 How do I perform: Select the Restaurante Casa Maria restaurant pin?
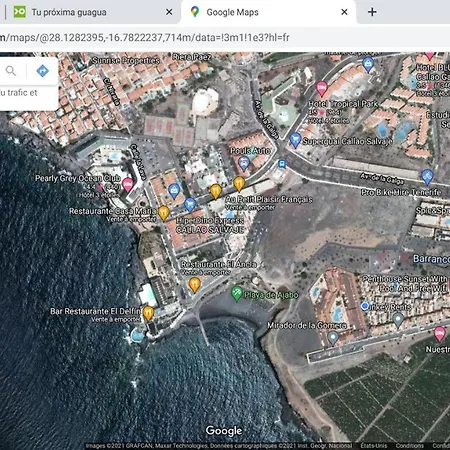click(163, 213)
